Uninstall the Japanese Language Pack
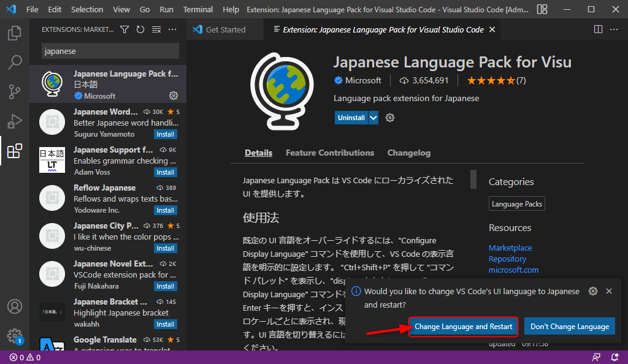Viewport: 628px width, 364px height. click(351, 118)
